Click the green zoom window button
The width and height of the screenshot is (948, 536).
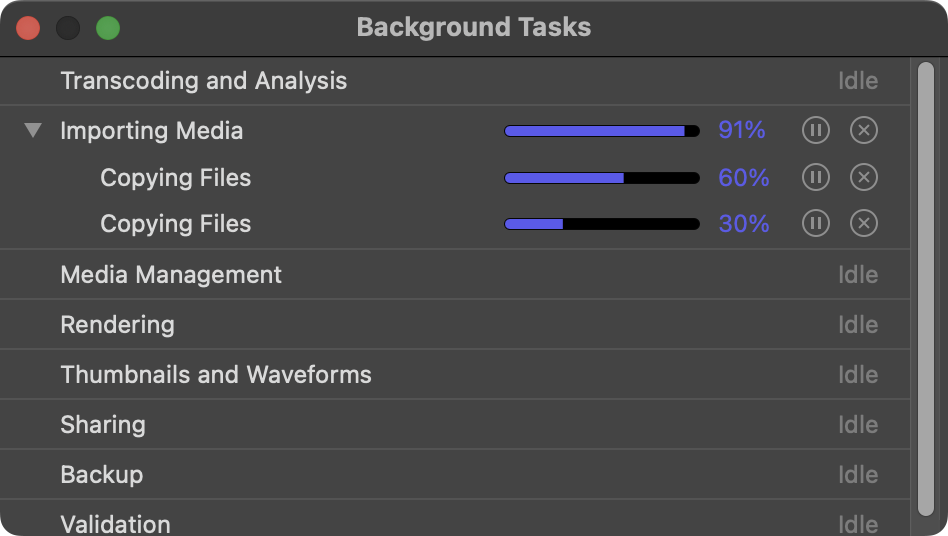[108, 28]
